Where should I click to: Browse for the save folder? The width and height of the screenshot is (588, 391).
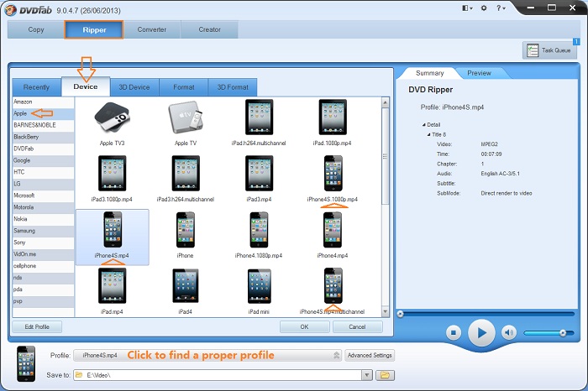pyautogui.click(x=385, y=375)
